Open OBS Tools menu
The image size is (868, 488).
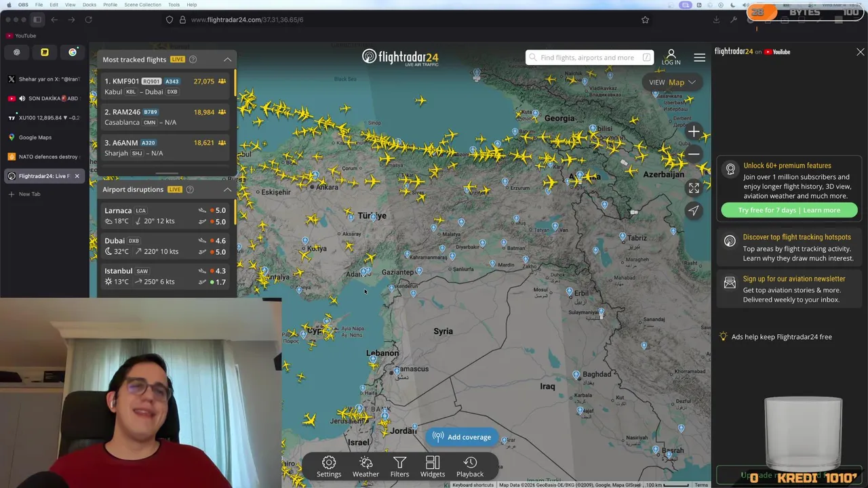click(174, 5)
